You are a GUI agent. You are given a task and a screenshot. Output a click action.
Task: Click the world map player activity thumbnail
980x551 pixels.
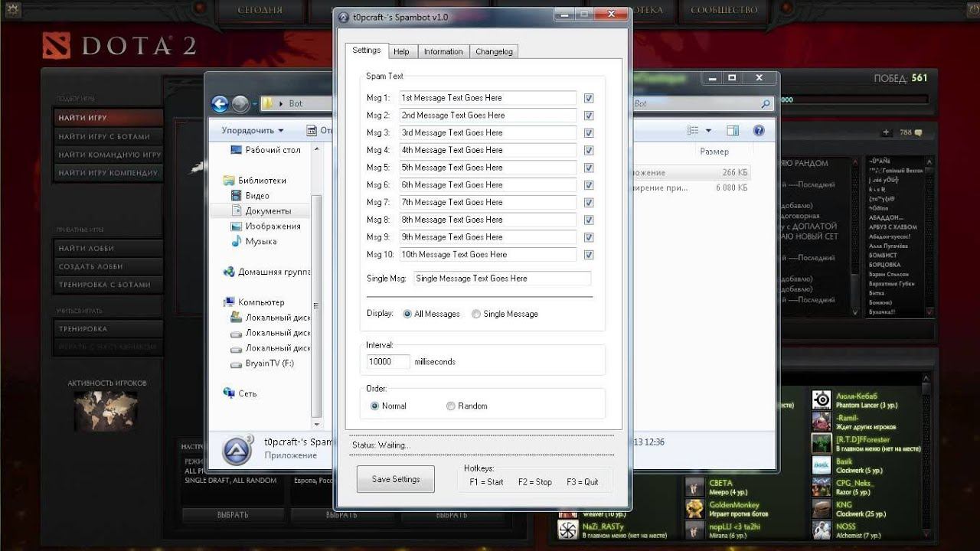(x=106, y=411)
